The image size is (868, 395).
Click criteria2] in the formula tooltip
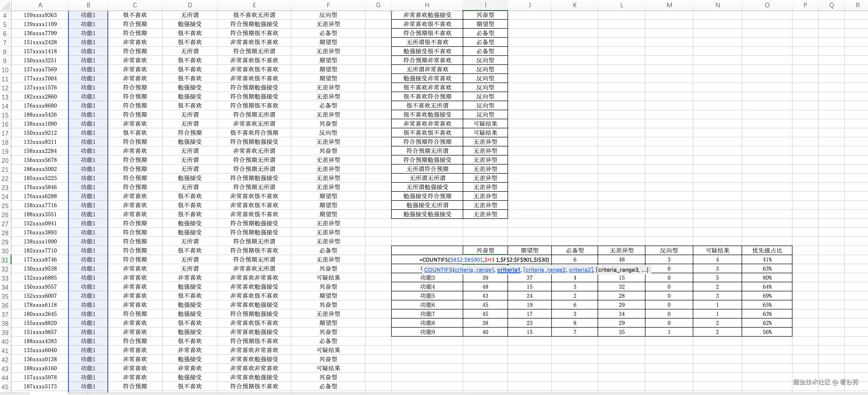pyautogui.click(x=581, y=270)
